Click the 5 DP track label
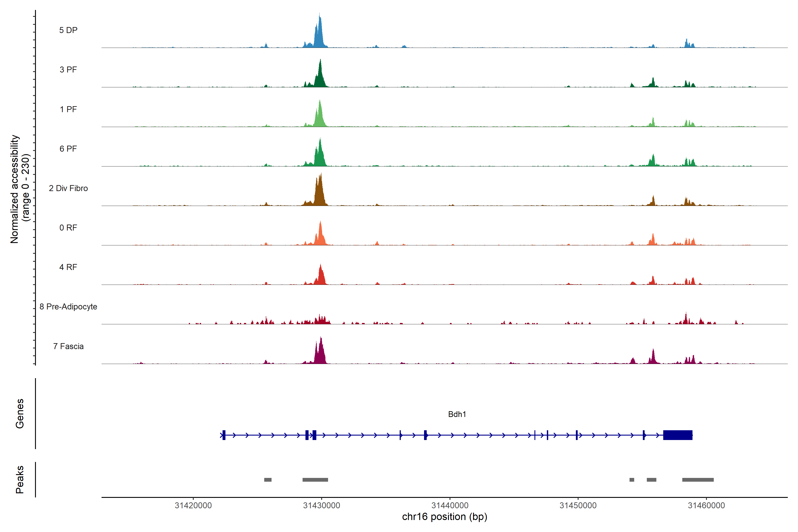Image resolution: width=798 pixels, height=532 pixels. [x=68, y=30]
